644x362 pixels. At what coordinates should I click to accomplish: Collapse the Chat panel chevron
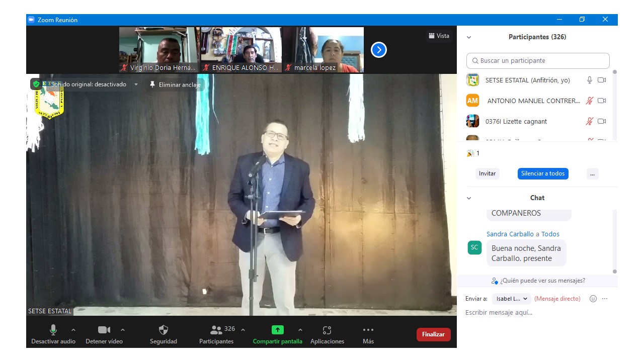469,198
